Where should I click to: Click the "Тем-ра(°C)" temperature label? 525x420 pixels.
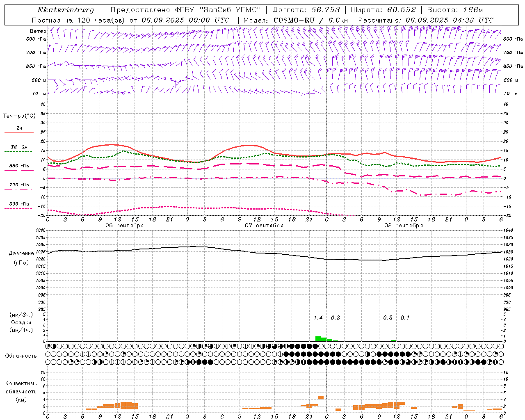(x=19, y=116)
